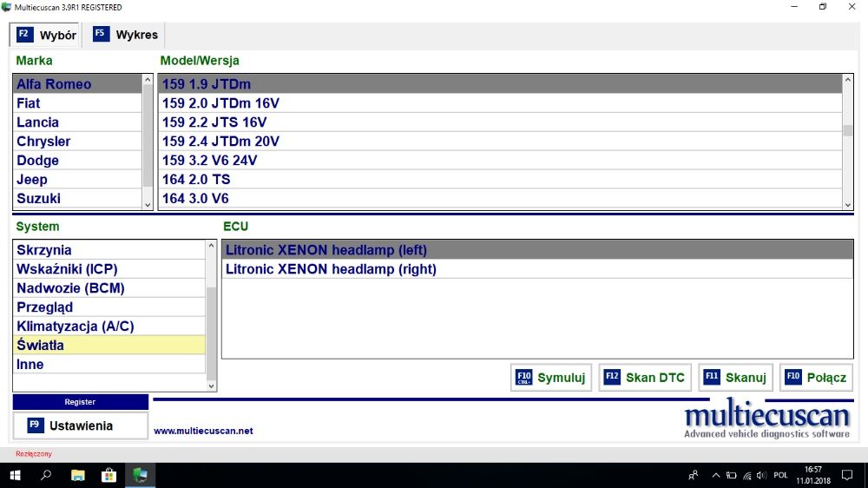Click the Model list scrollbar thumb
868x488 pixels.
pos(847,130)
